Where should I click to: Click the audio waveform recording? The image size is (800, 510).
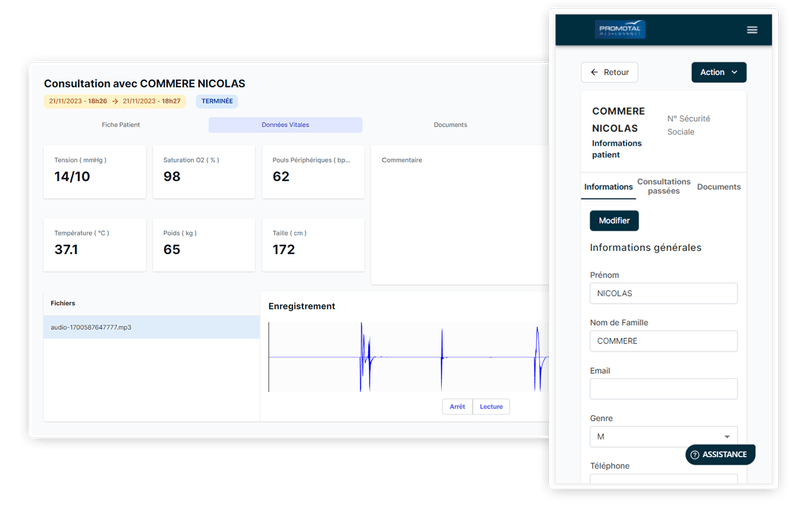pyautogui.click(x=408, y=357)
